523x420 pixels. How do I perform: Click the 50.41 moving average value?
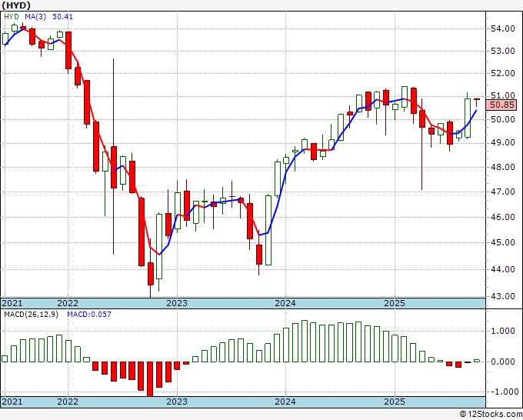coord(62,17)
